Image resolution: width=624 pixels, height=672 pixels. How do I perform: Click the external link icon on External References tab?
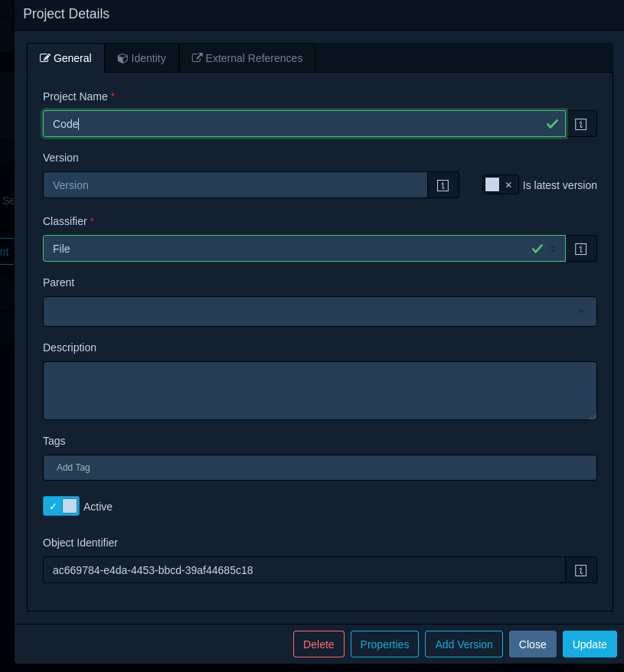click(x=198, y=57)
